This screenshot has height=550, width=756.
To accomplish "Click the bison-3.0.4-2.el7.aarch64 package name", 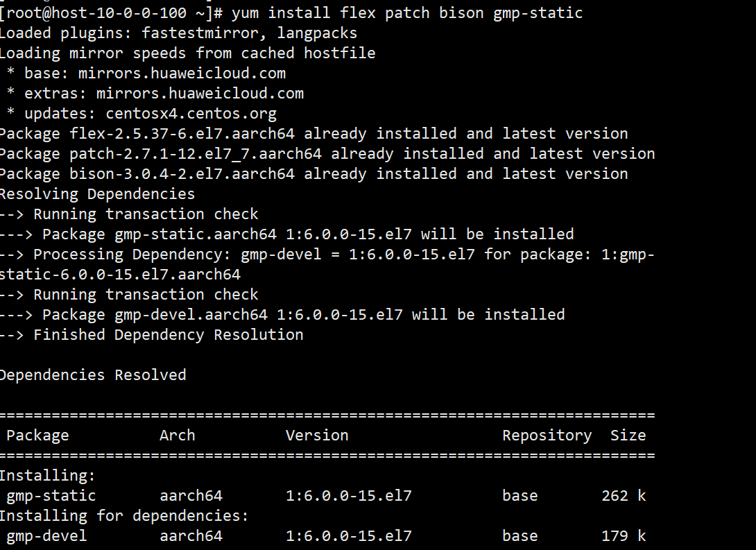I will pyautogui.click(x=182, y=174).
